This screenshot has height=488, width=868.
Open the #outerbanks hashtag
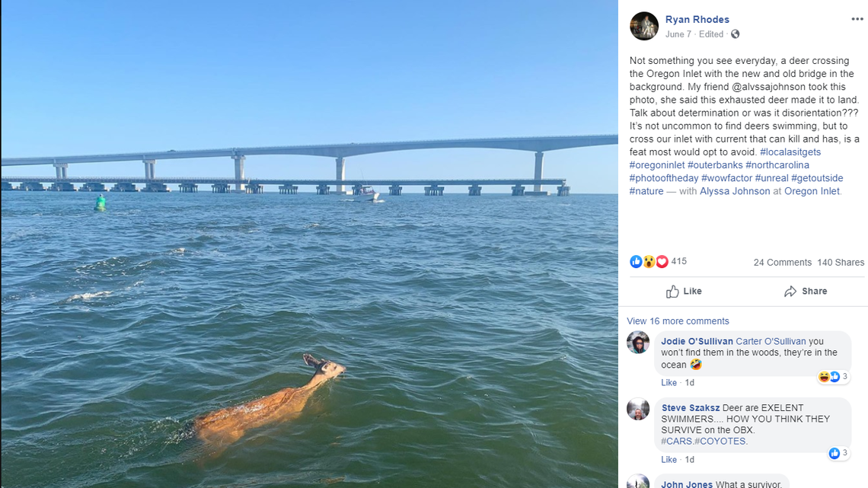(714, 164)
